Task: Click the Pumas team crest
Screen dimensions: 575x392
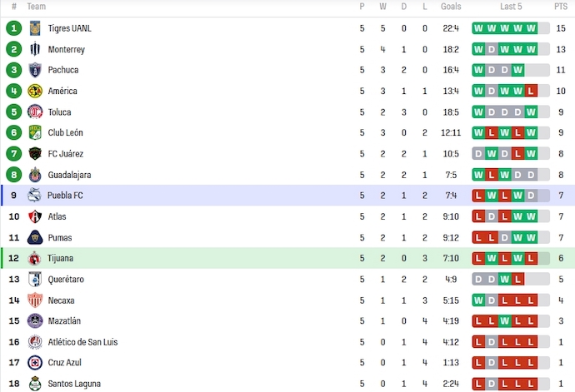Action: [35, 237]
